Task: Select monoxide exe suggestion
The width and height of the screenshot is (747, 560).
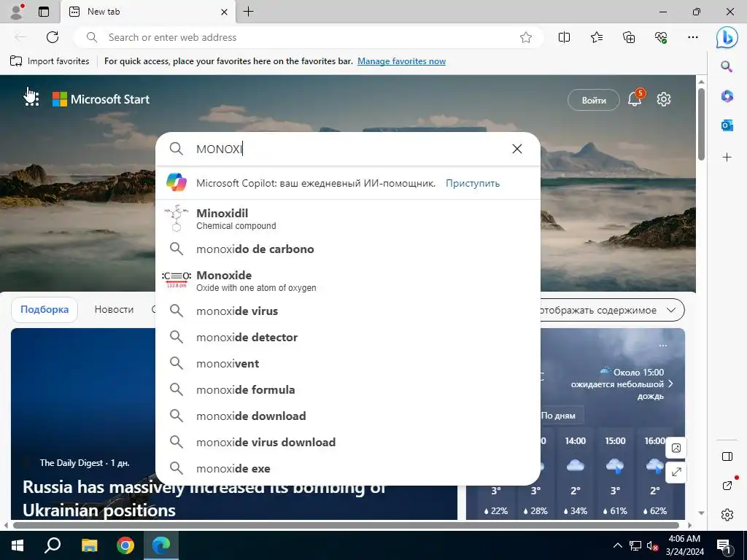Action: pyautogui.click(x=348, y=468)
